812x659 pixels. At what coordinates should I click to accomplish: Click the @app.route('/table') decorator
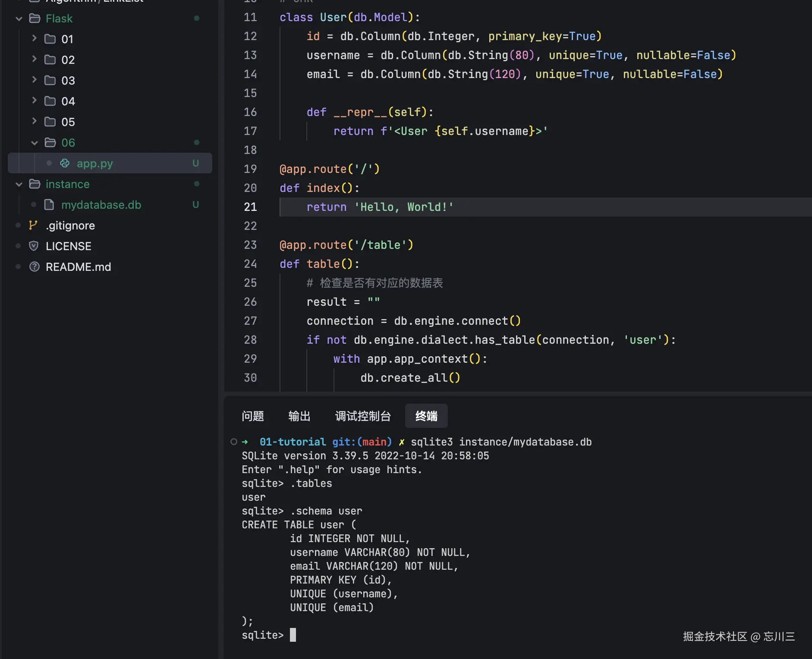[x=346, y=245]
